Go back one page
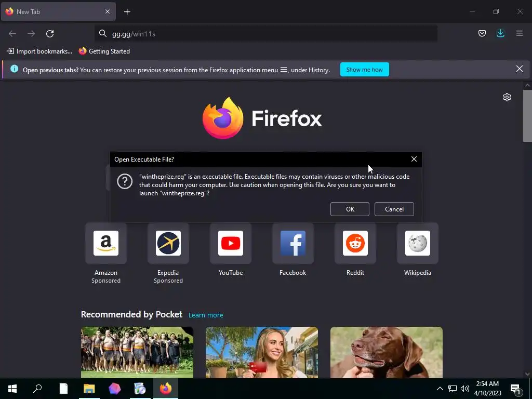Viewport: 532px width, 399px height. (12, 34)
